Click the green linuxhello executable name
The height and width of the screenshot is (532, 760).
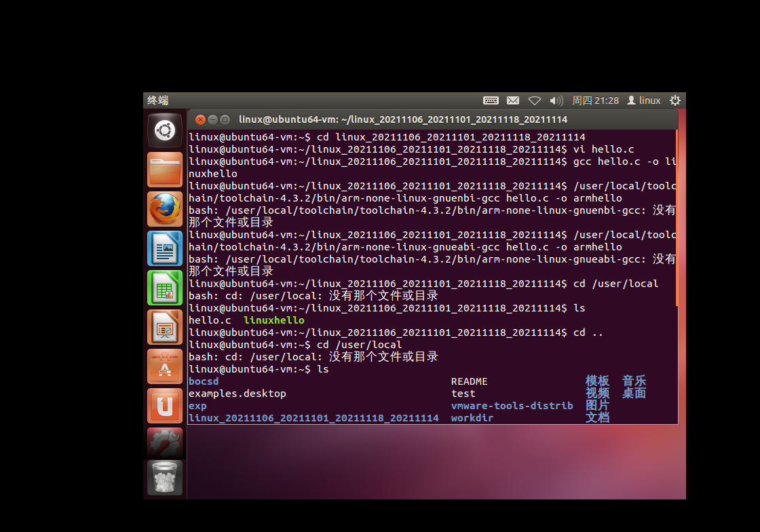tap(274, 320)
